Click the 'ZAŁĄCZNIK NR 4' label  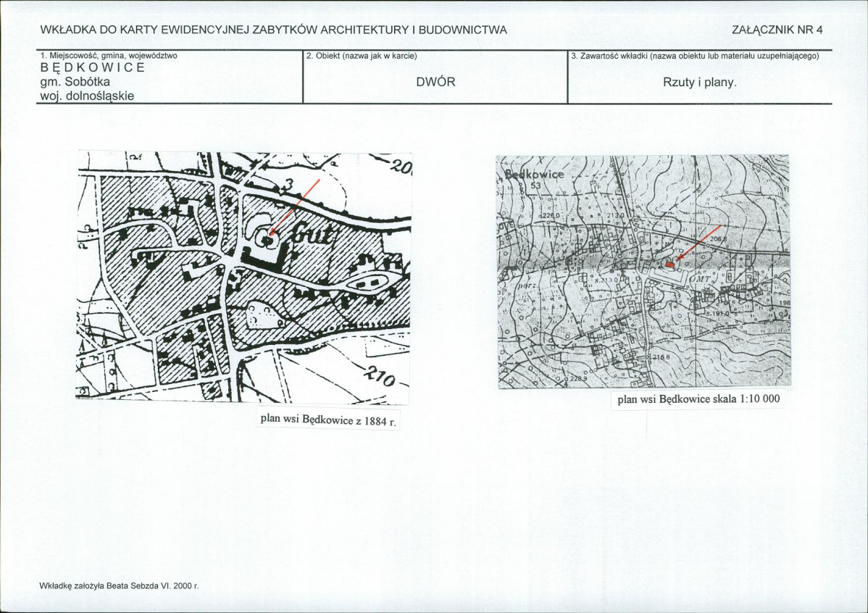point(777,30)
